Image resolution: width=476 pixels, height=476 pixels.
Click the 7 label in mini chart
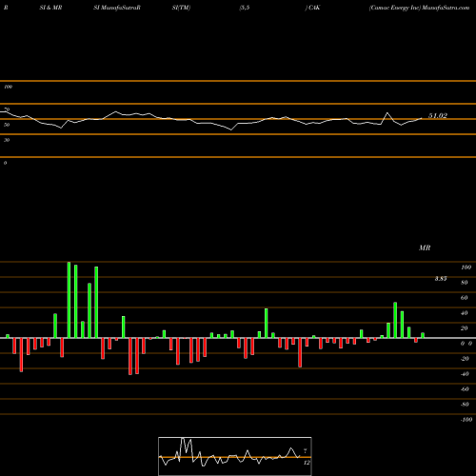click(306, 450)
